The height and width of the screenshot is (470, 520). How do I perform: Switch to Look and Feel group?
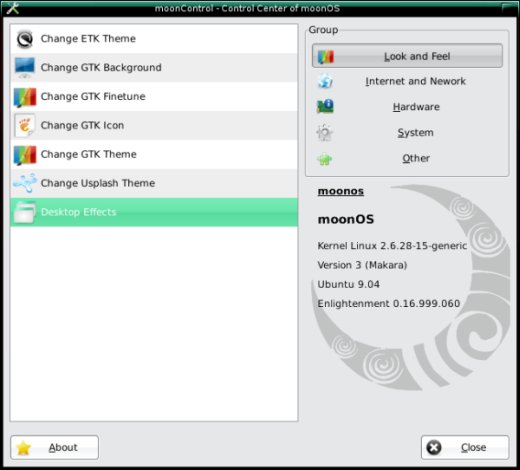click(407, 56)
